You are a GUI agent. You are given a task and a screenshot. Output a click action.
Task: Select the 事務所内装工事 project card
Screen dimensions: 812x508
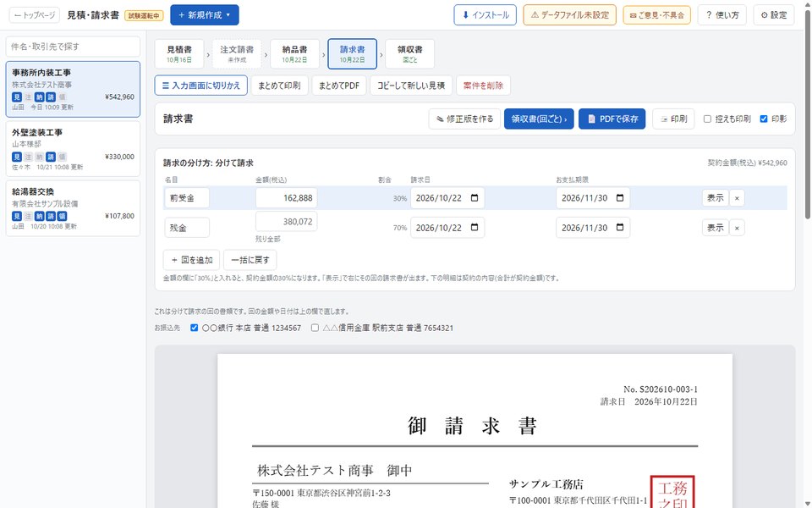73,89
